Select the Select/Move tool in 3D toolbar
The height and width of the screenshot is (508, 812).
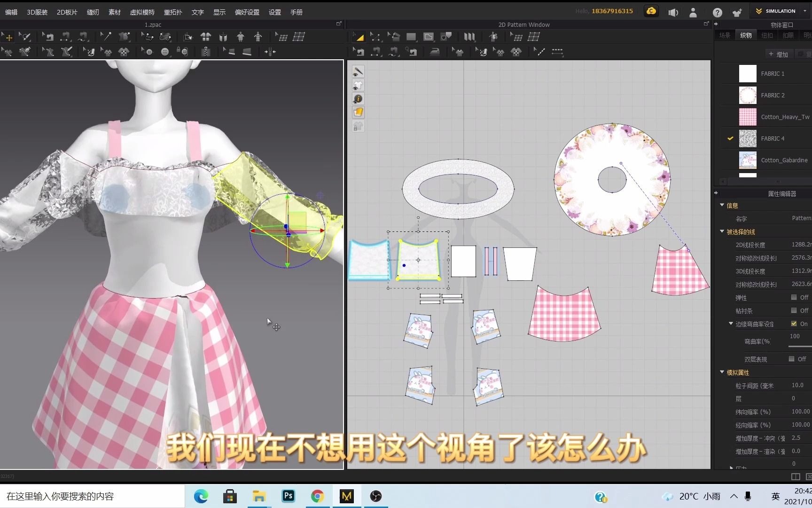point(8,37)
